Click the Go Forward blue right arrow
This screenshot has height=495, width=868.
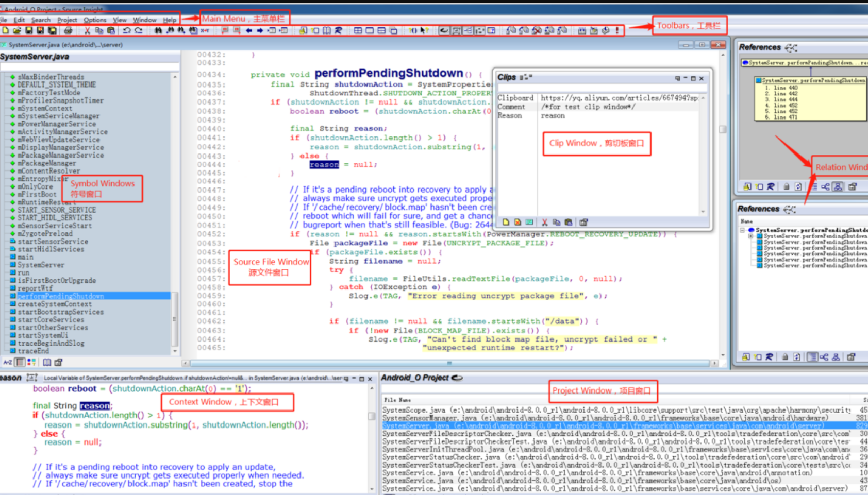click(x=260, y=30)
